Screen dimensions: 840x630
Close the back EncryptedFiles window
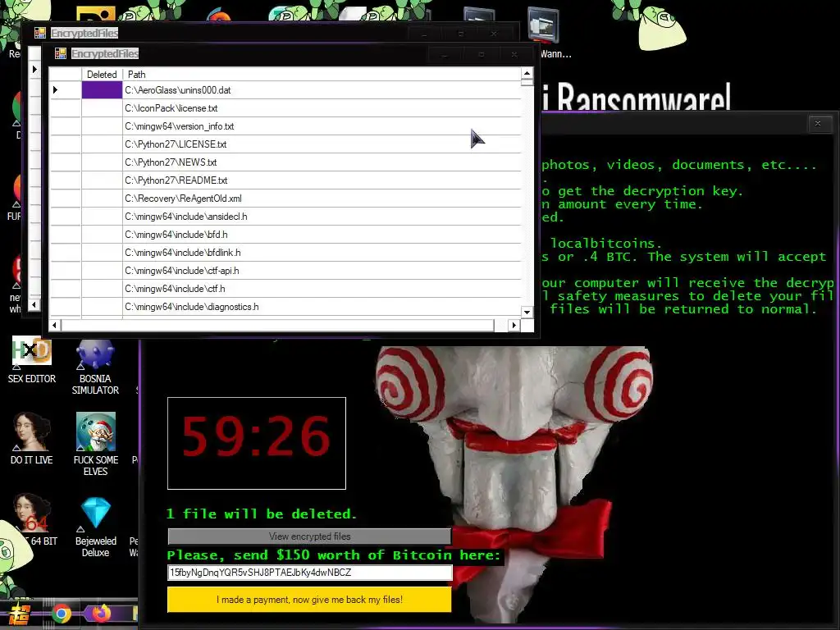point(493,34)
